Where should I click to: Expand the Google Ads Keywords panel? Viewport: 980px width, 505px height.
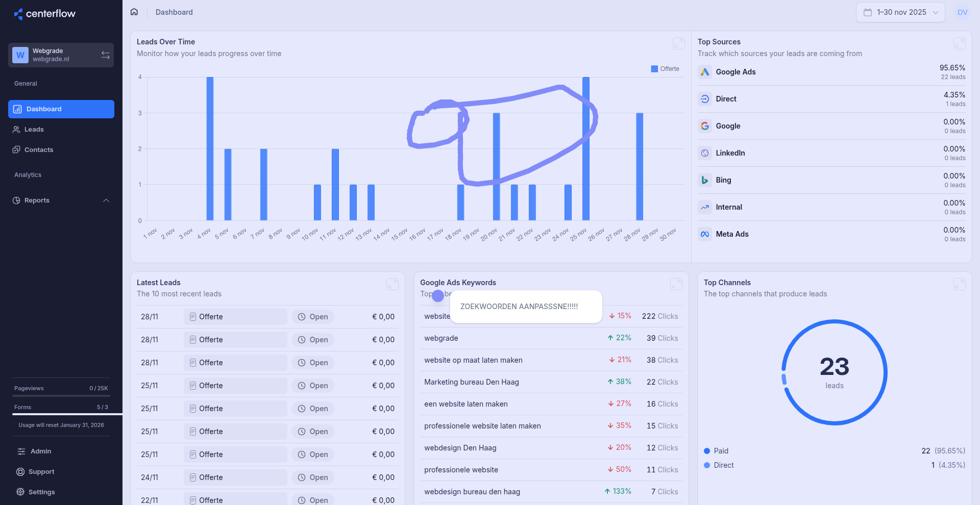pos(676,284)
